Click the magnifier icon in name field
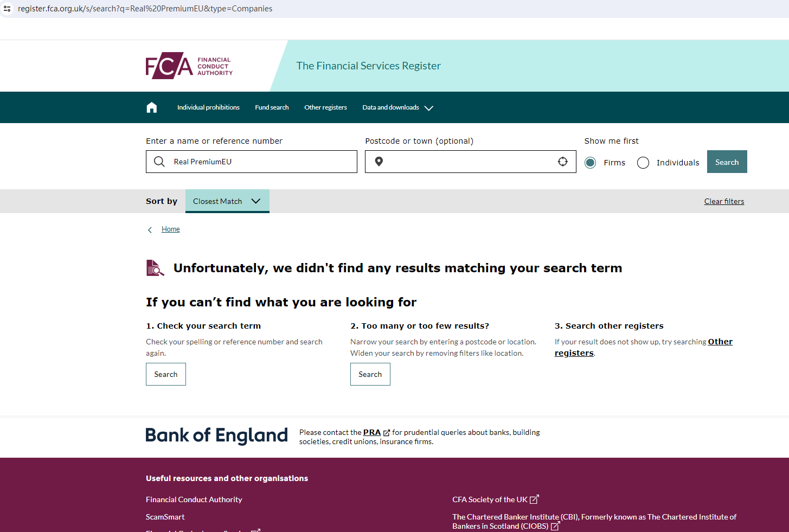Viewport: 789px width, 532px height. pyautogui.click(x=159, y=162)
